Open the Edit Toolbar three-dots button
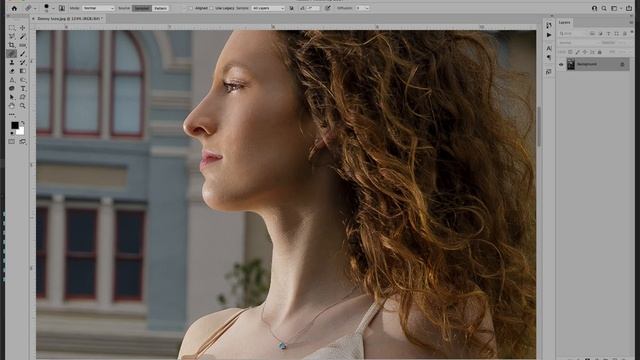The width and height of the screenshot is (640, 360). click(x=11, y=114)
